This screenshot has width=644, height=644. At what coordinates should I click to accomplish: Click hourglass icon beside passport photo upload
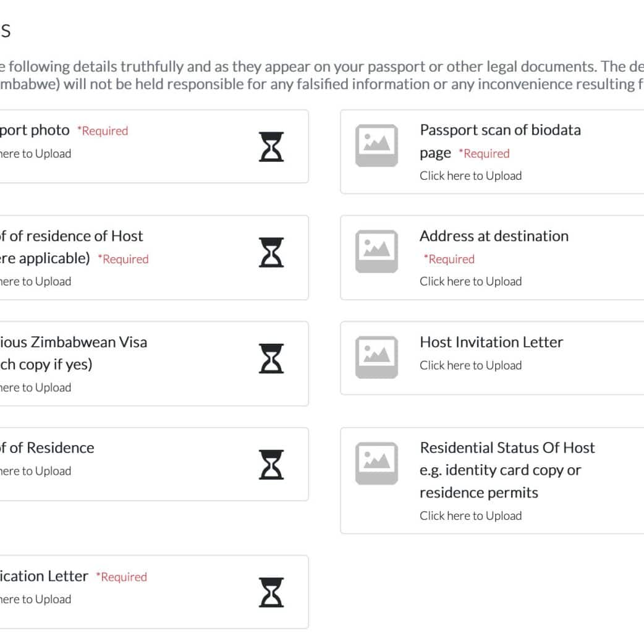(x=271, y=146)
